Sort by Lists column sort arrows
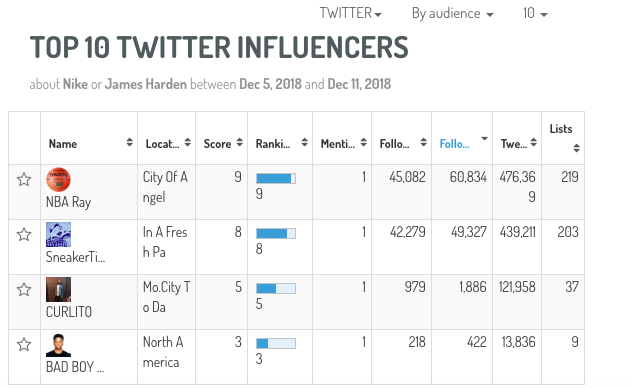The height and width of the screenshot is (388, 631). 576,148
